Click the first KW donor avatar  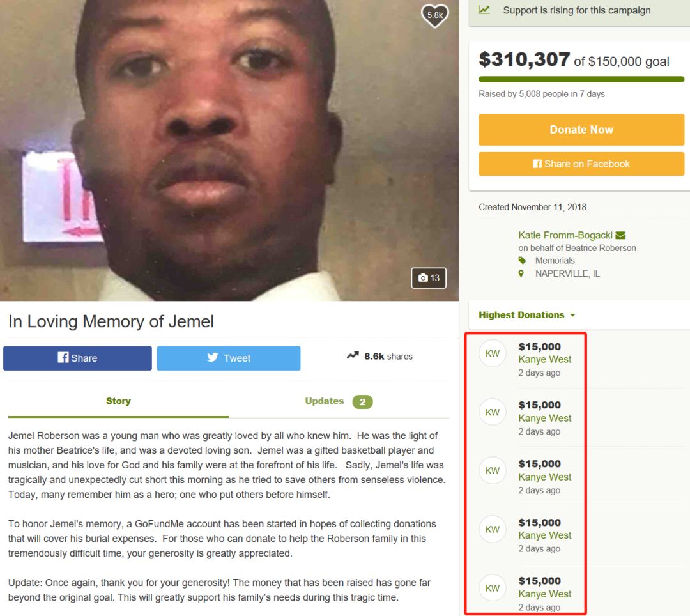[493, 353]
